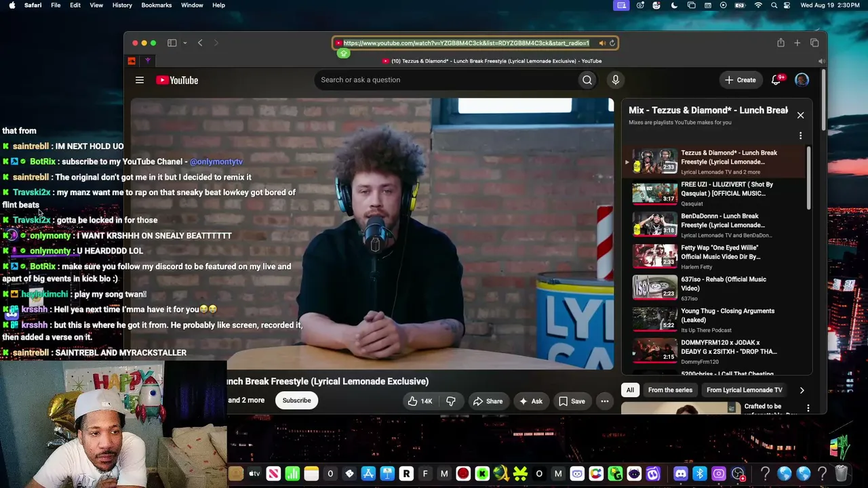Filter by From Lyrical Lemonade TV chip
The height and width of the screenshot is (488, 868).
(x=744, y=390)
